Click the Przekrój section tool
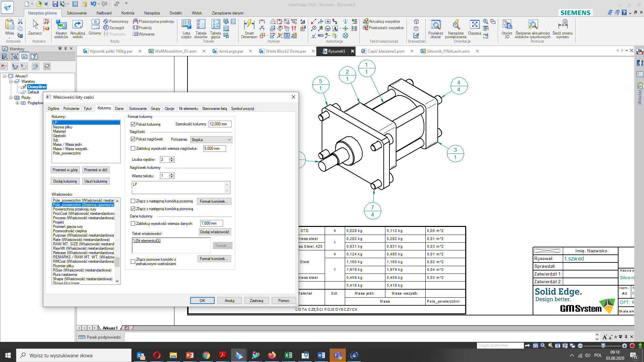Screen dimensions: 644x362 click(142, 28)
